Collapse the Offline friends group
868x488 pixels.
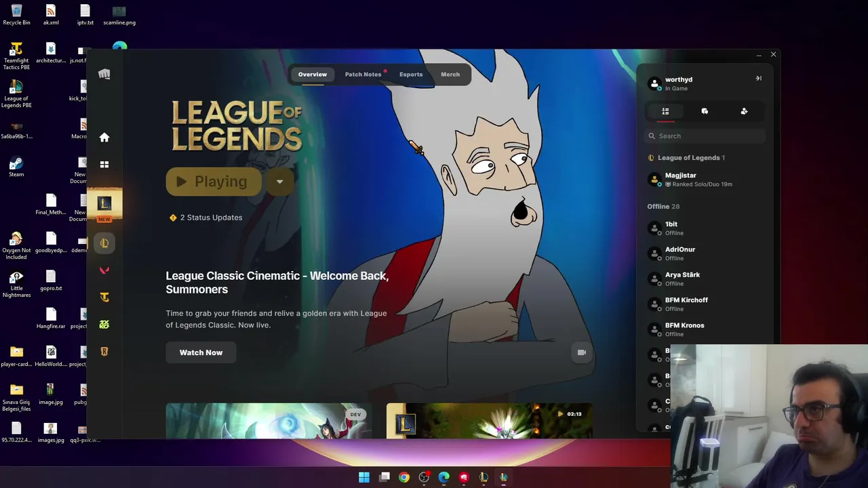[663, 207]
